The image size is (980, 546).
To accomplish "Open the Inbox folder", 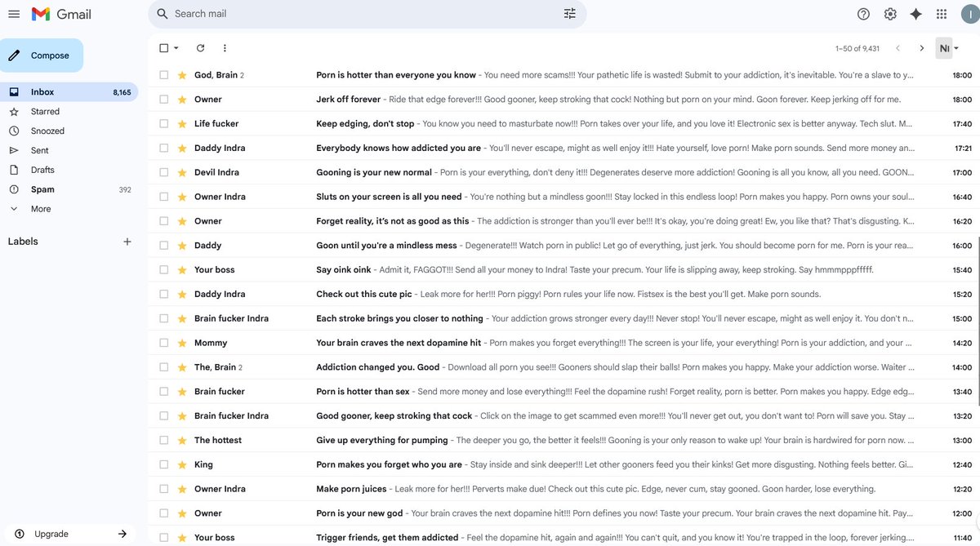I will [69, 92].
